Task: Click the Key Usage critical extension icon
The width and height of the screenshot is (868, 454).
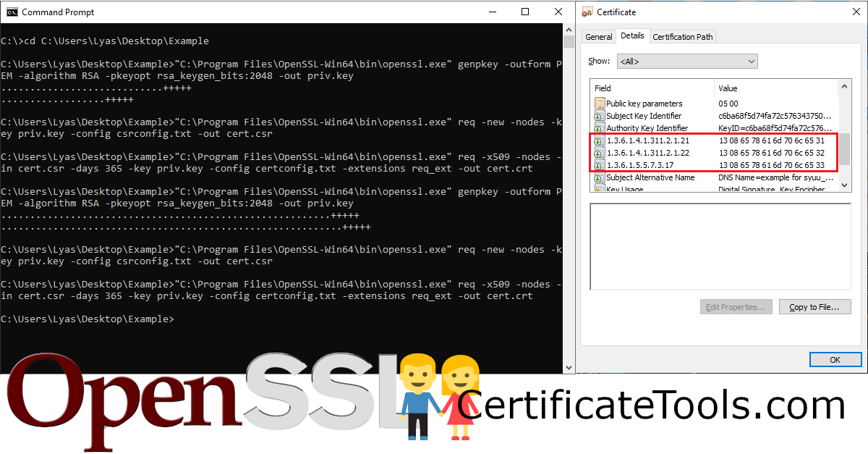Action: pos(598,188)
